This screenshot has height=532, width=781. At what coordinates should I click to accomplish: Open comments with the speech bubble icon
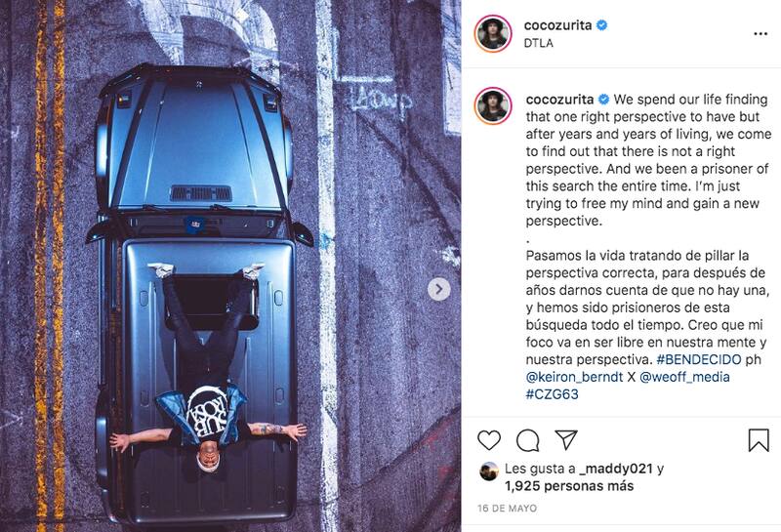tap(527, 440)
